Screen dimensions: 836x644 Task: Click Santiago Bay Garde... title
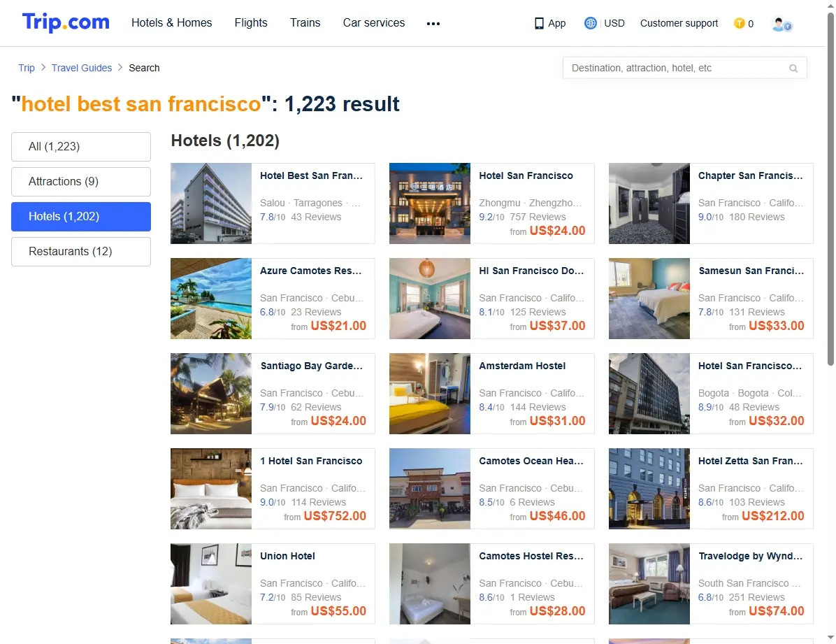311,366
